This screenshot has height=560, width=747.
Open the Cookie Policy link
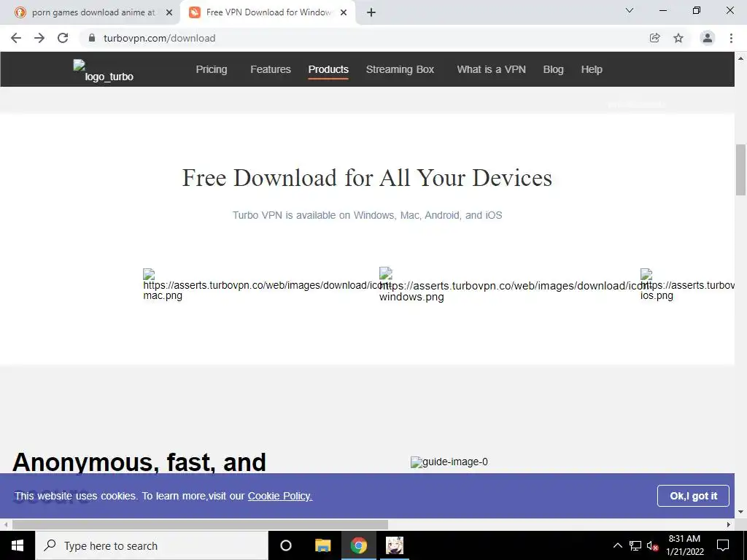[x=279, y=496]
